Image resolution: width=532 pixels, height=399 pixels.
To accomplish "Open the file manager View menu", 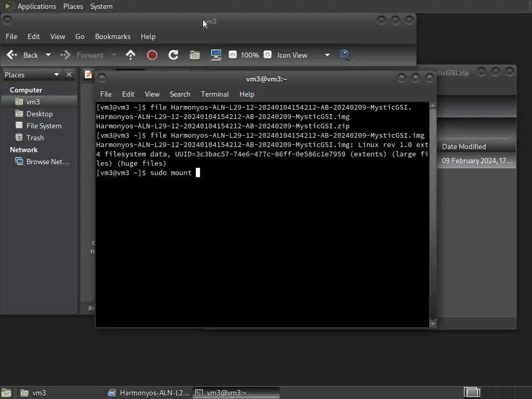I will [58, 36].
